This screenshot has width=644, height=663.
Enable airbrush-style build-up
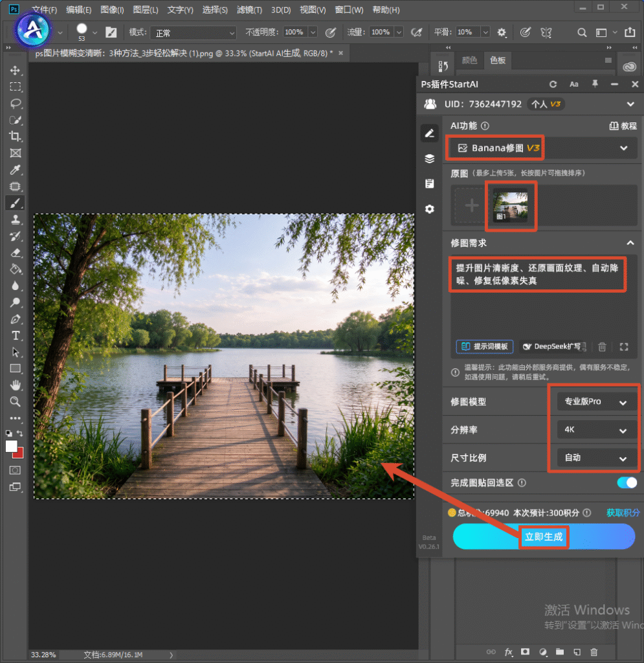click(x=417, y=32)
